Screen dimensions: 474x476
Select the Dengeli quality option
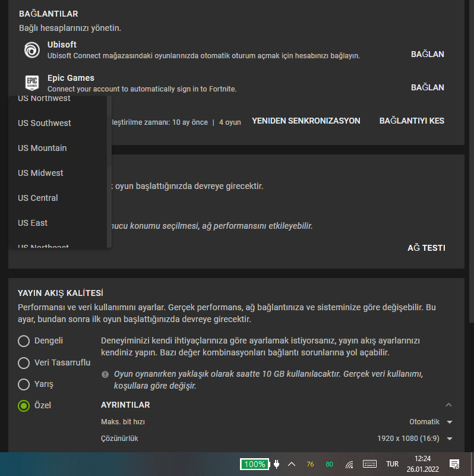(x=40, y=341)
